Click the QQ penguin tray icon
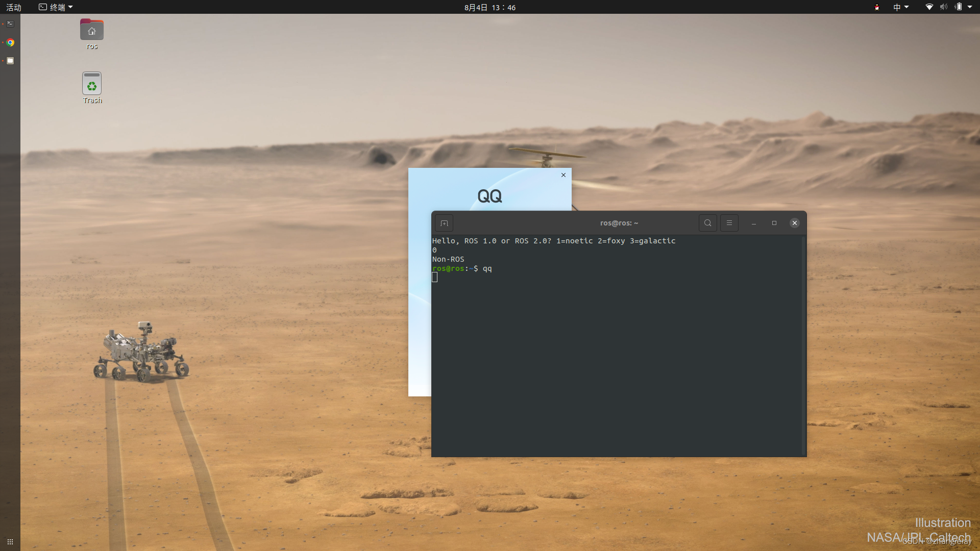Screen dimensions: 980x551 click(x=876, y=7)
